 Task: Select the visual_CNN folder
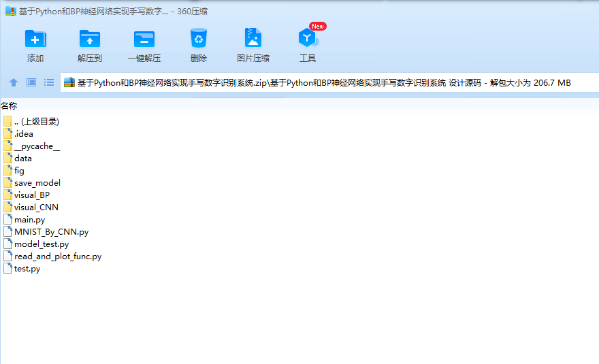pos(31,207)
